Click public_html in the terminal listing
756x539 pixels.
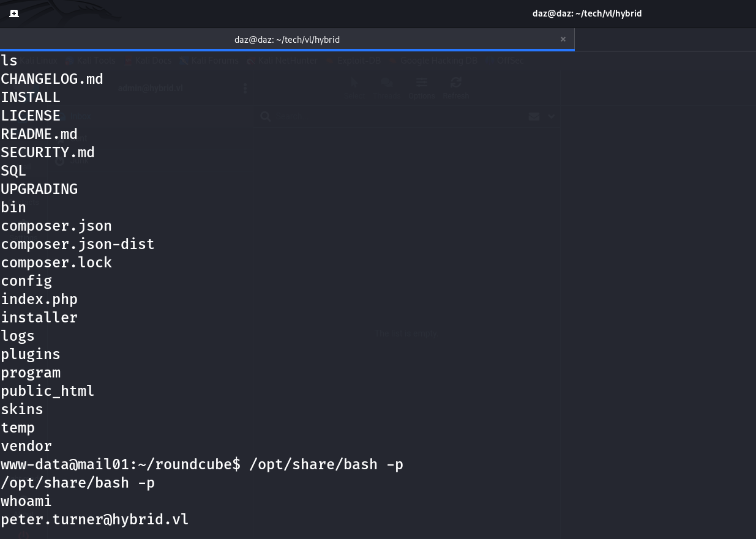[48, 391]
